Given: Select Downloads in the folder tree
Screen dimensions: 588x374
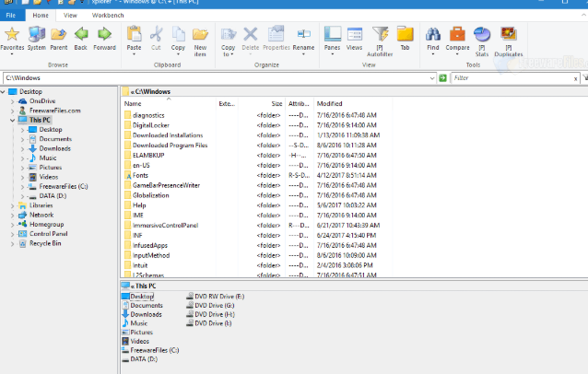Looking at the screenshot, I should tap(54, 148).
